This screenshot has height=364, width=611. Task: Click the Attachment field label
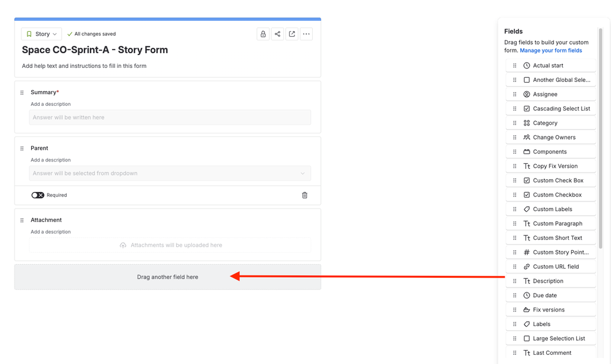[46, 220]
